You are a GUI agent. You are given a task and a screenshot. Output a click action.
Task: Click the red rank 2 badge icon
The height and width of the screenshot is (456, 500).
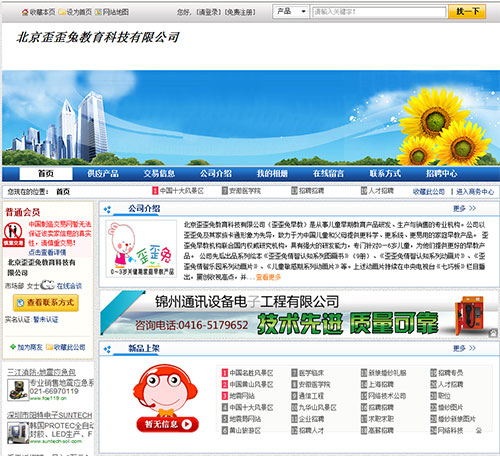tap(225, 384)
